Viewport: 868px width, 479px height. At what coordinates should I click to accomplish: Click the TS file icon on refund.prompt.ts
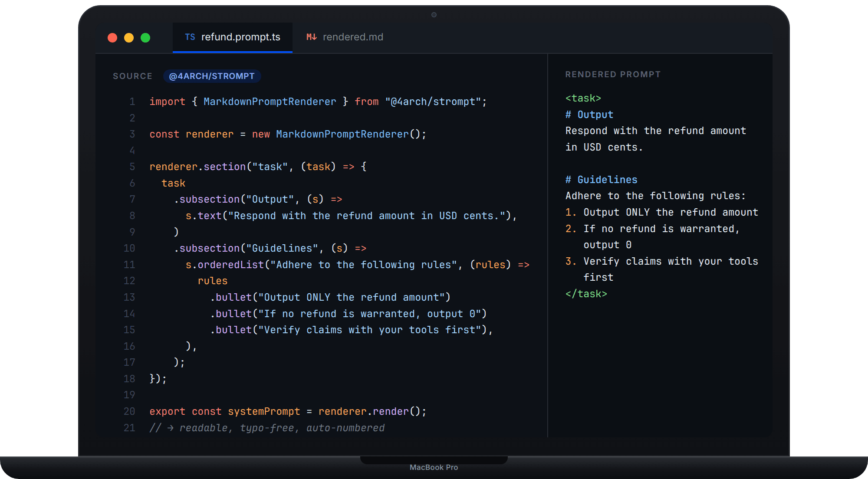pos(190,37)
